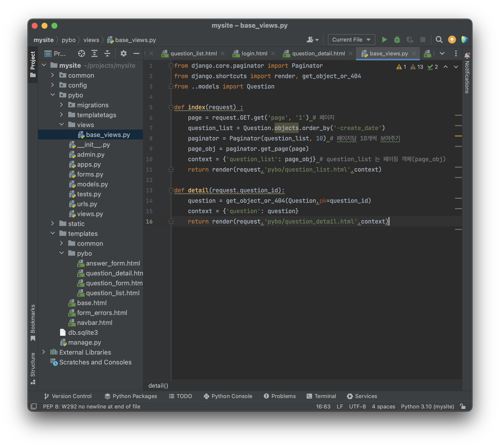Open the Project panel settings gear

pyautogui.click(x=123, y=53)
